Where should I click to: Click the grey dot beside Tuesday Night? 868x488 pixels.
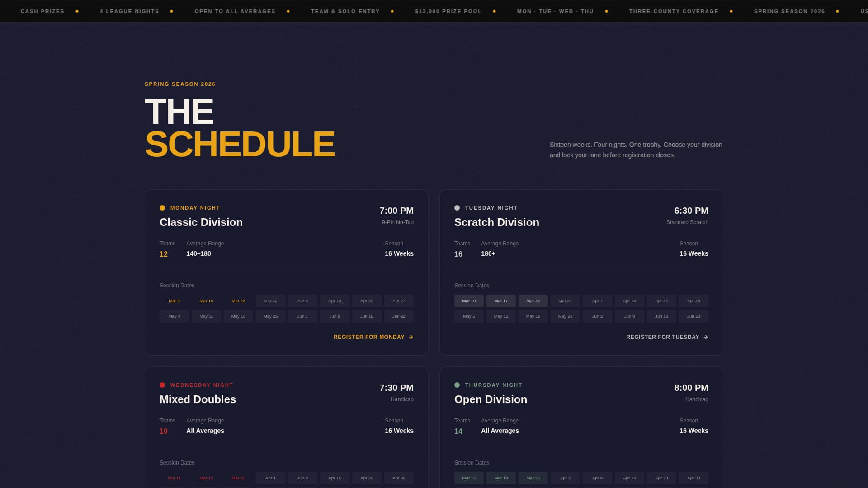pyautogui.click(x=457, y=208)
